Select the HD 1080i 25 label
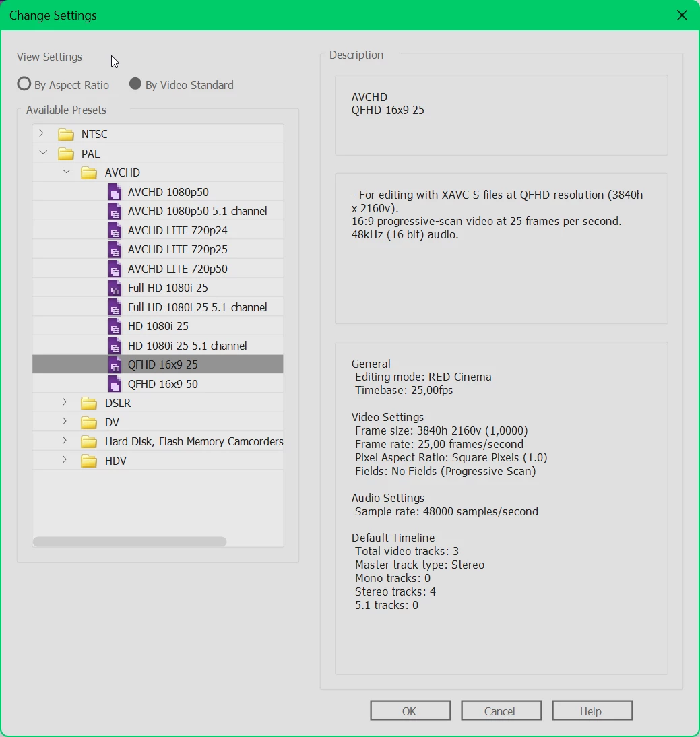The image size is (700, 737). coord(158,327)
